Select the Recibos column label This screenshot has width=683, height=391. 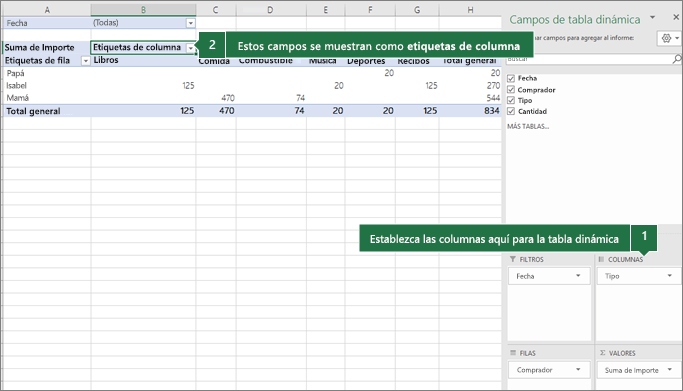[413, 61]
